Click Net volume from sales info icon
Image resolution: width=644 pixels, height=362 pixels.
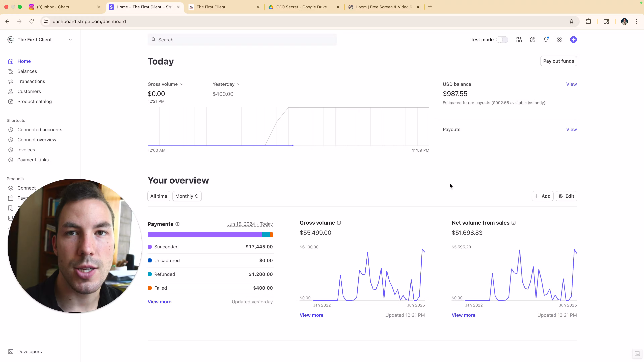pyautogui.click(x=513, y=223)
